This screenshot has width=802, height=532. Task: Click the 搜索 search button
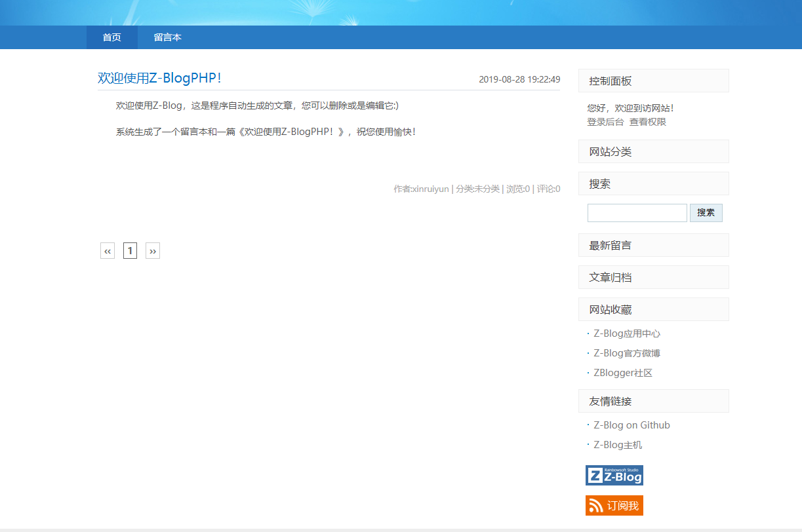(x=706, y=213)
